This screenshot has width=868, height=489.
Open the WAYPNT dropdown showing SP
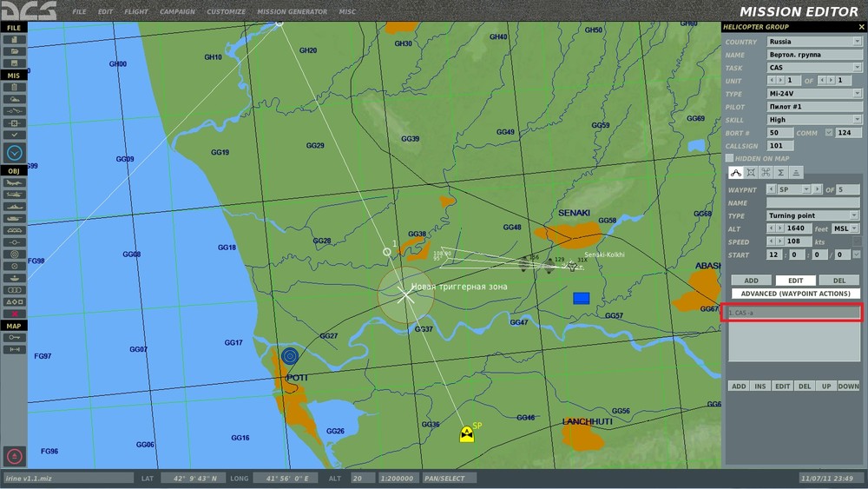(x=794, y=189)
